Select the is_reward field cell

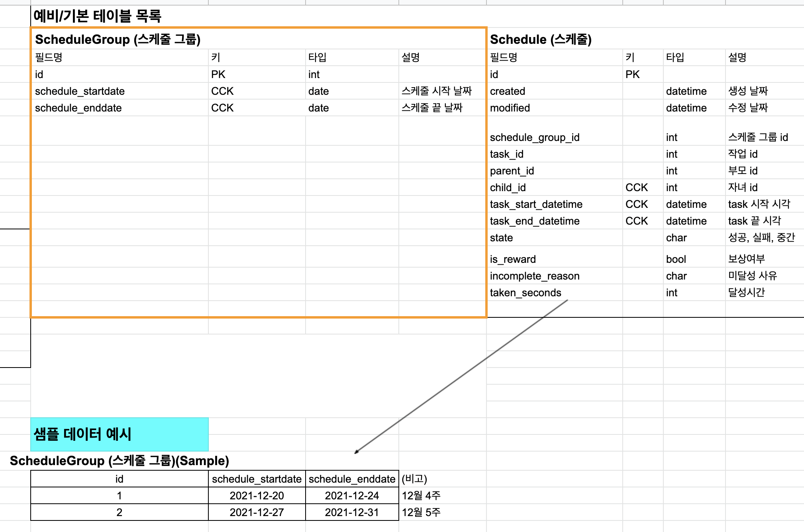click(x=513, y=259)
